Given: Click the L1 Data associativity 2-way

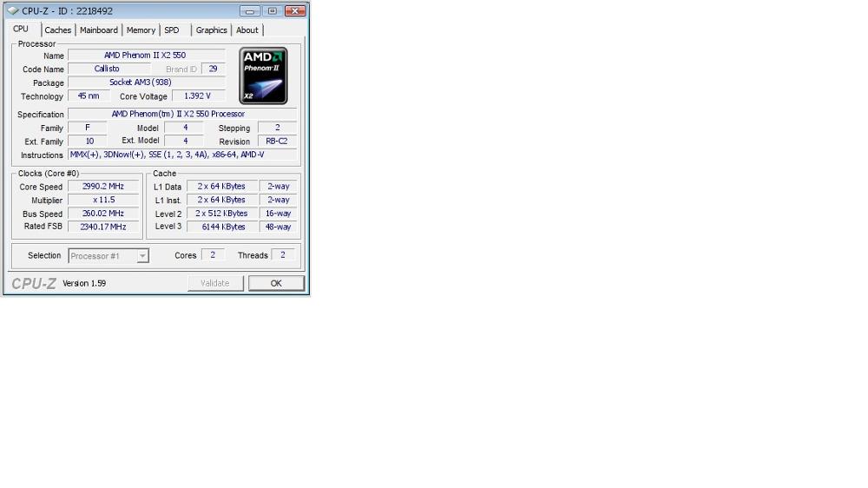Looking at the screenshot, I should point(279,186).
